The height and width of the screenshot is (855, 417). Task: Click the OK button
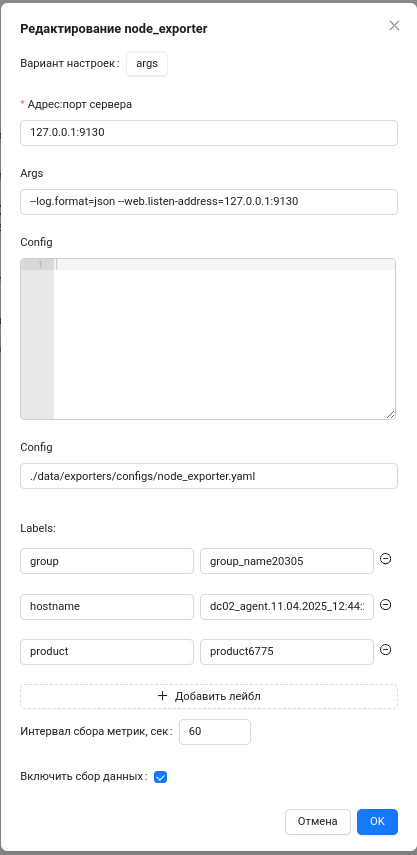pyautogui.click(x=377, y=822)
